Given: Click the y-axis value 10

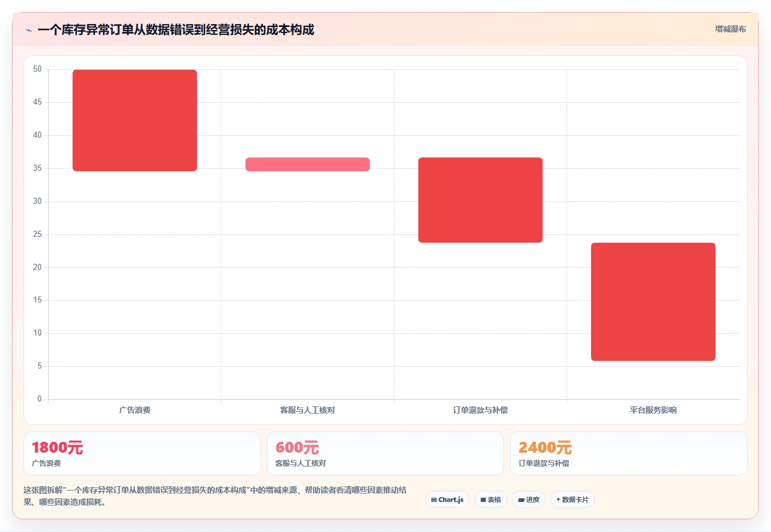Looking at the screenshot, I should 37,333.
